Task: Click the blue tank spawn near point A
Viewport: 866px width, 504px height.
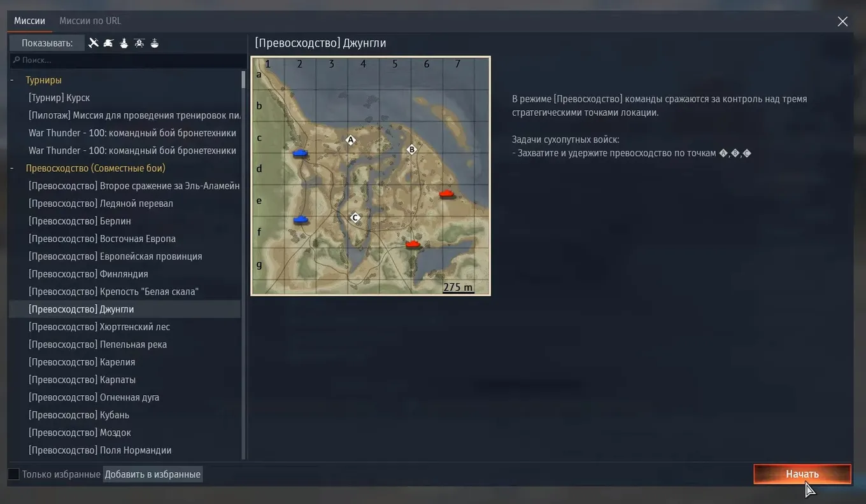Action: coord(301,153)
